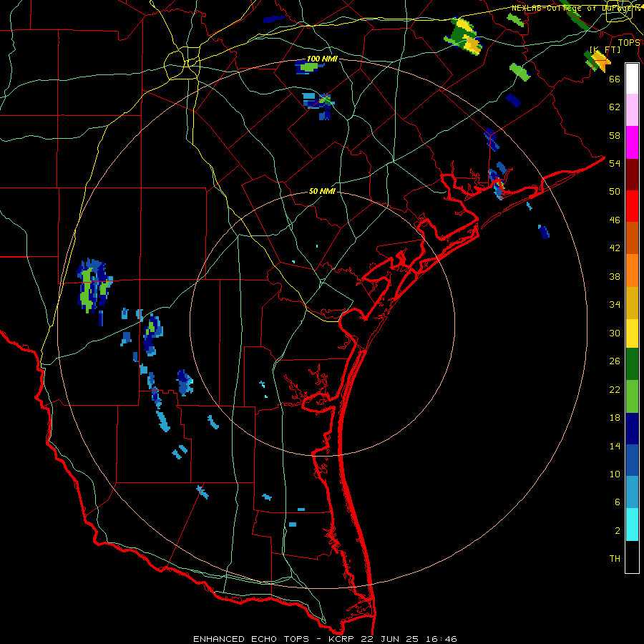This screenshot has width=644, height=644.
Task: Click the "KCRP" radar site identifier
Action: click(x=342, y=639)
